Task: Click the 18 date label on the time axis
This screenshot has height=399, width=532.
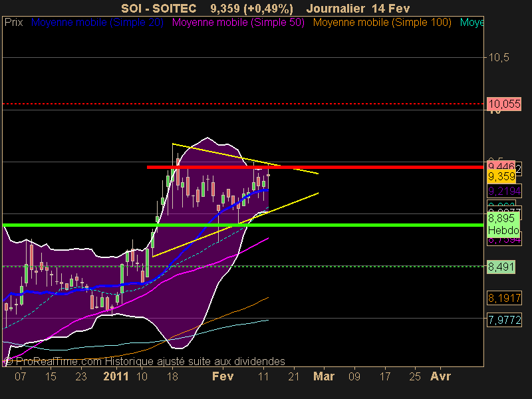Action: 172,376
